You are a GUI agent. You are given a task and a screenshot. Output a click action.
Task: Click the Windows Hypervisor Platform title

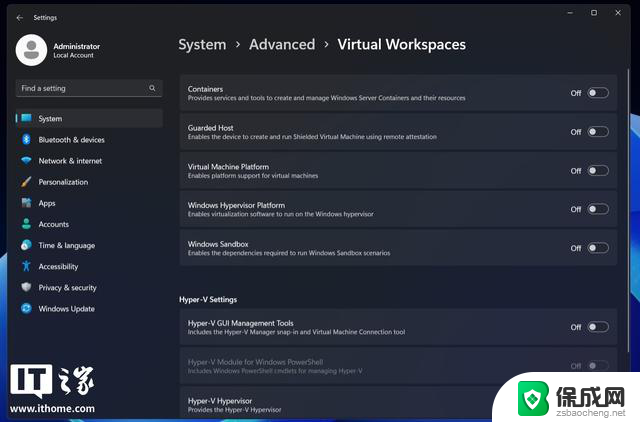[236, 205]
